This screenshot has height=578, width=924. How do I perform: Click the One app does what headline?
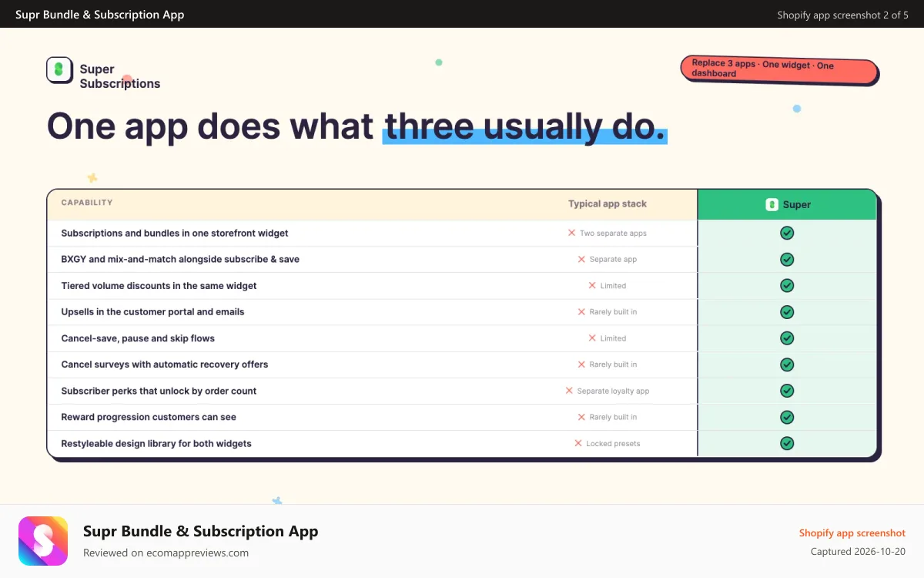[x=357, y=126]
